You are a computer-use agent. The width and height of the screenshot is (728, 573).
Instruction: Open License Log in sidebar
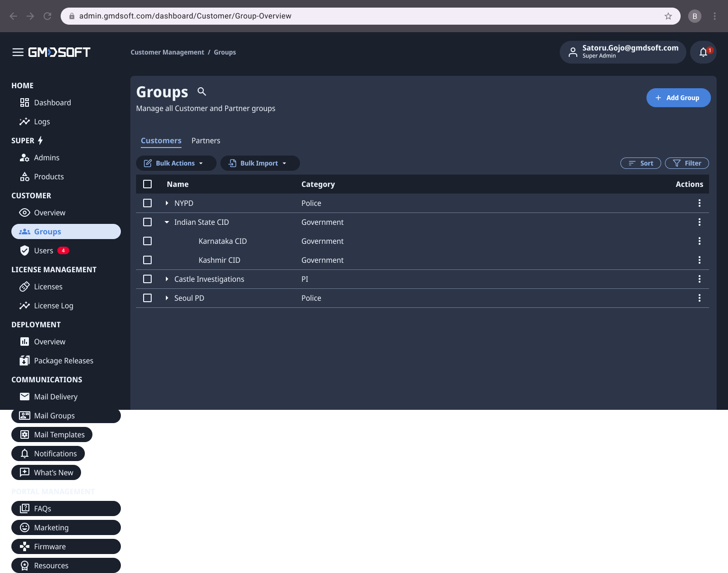pos(66,305)
